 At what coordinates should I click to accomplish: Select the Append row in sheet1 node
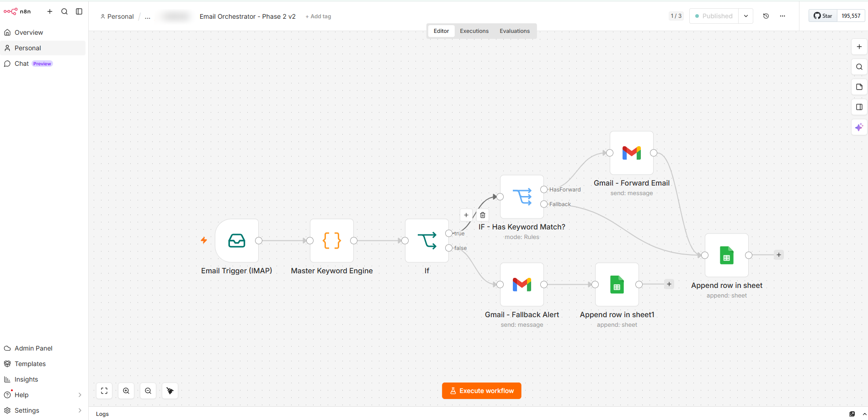pyautogui.click(x=617, y=284)
